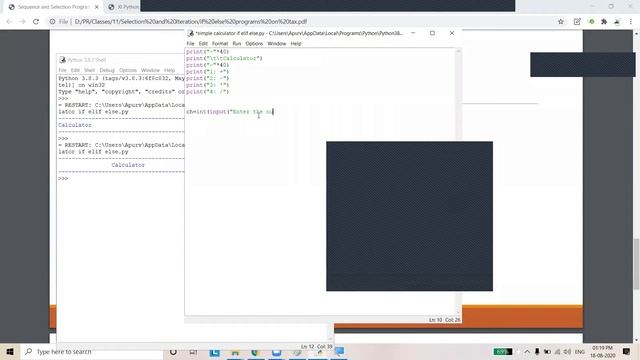The width and height of the screenshot is (640, 360).
Task: Click the print Calculator line in editor
Action: tap(224, 58)
